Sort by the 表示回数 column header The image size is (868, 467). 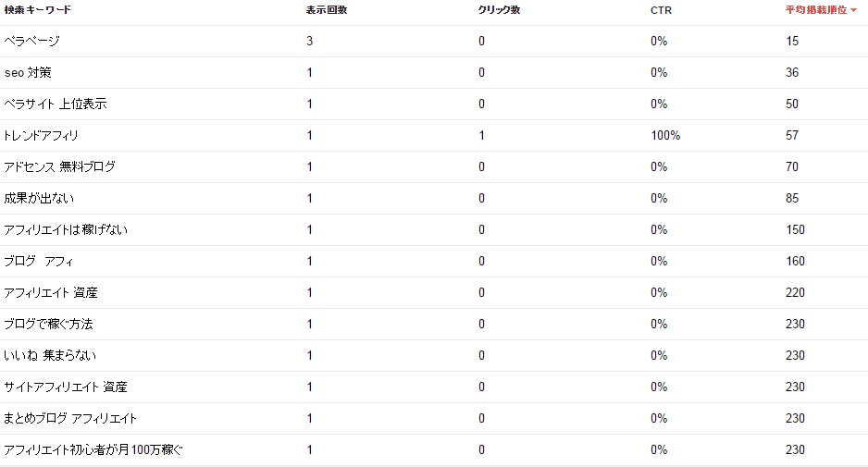[x=327, y=9]
